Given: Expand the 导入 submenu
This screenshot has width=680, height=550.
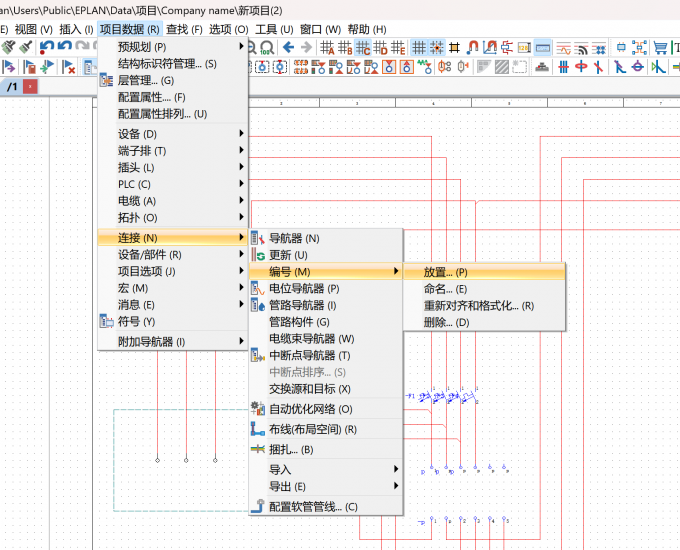Looking at the screenshot, I should (326, 469).
